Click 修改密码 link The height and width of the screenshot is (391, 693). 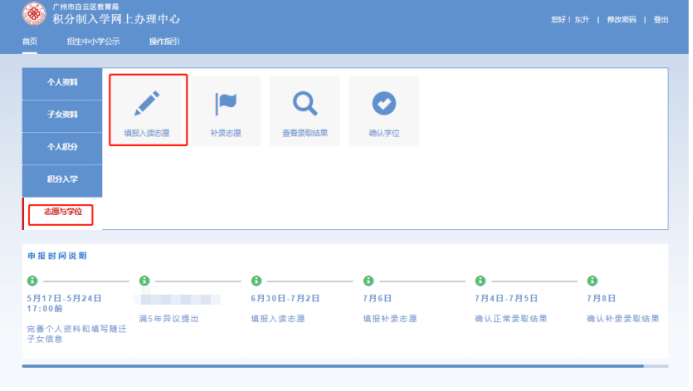pos(621,20)
